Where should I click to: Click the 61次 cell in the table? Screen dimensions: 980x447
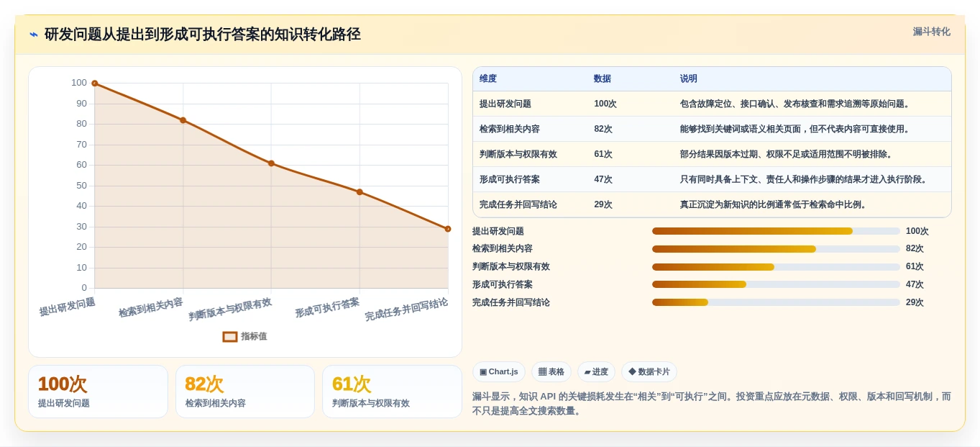603,154
